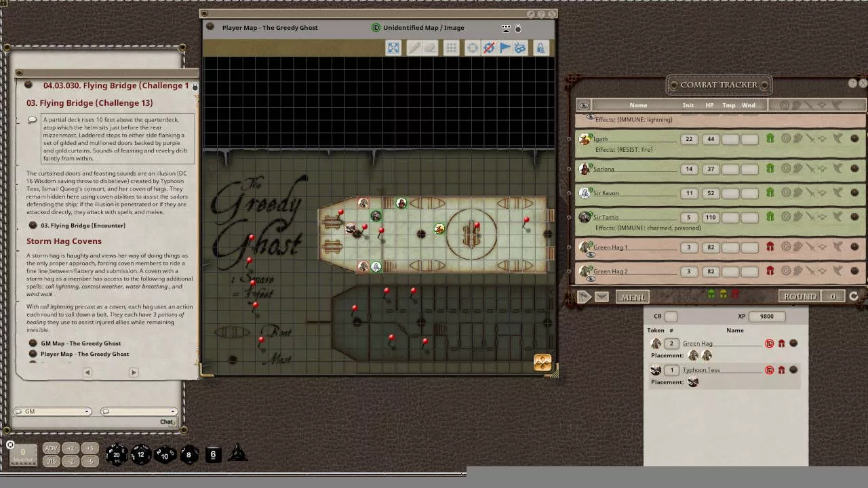Click the red foe filter helmet in footer
868x488 pixels.
tap(735, 294)
